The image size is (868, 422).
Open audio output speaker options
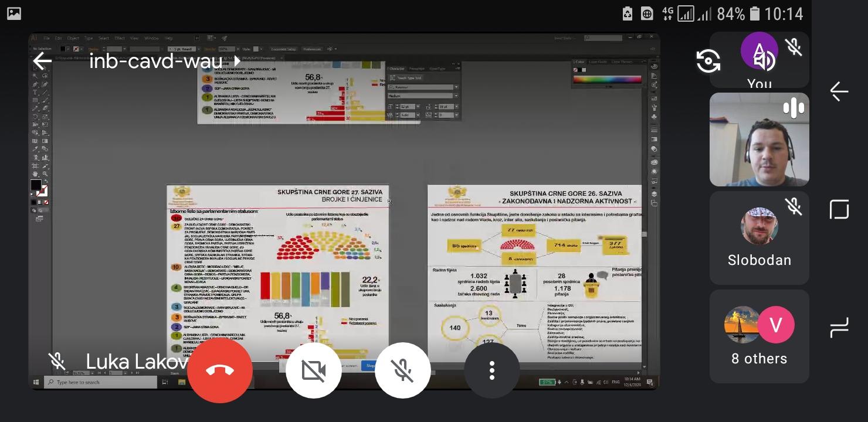pos(764,60)
